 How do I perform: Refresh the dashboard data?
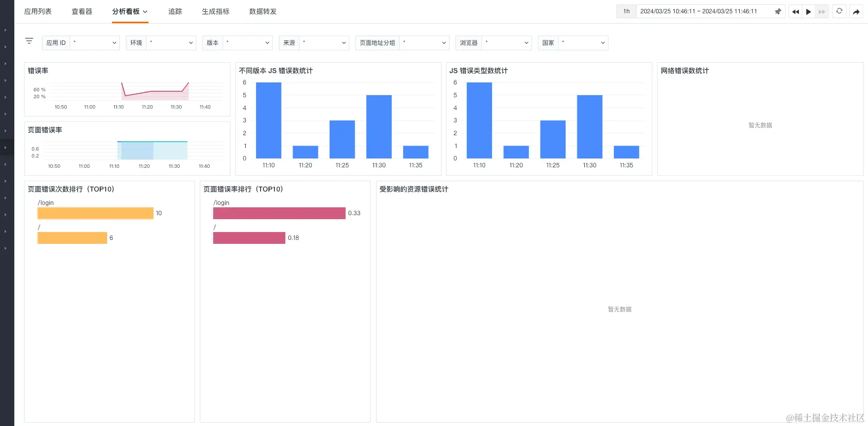coord(839,11)
